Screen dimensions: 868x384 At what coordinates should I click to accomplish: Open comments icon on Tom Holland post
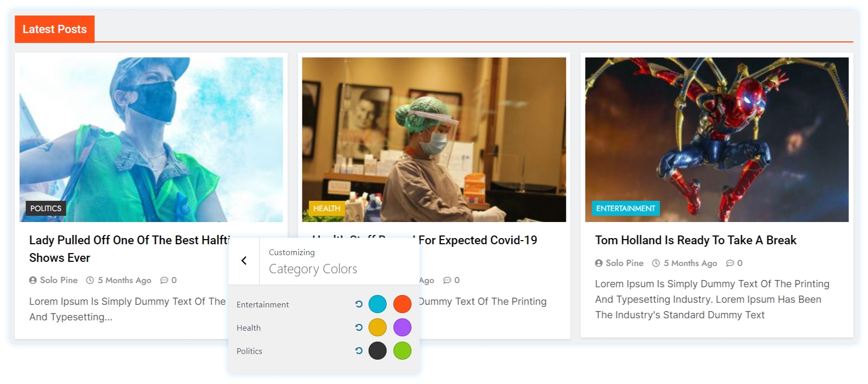730,263
